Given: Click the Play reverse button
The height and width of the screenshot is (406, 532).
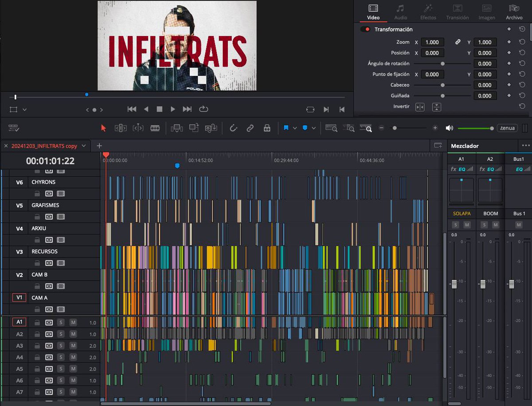Looking at the screenshot, I should (x=146, y=109).
